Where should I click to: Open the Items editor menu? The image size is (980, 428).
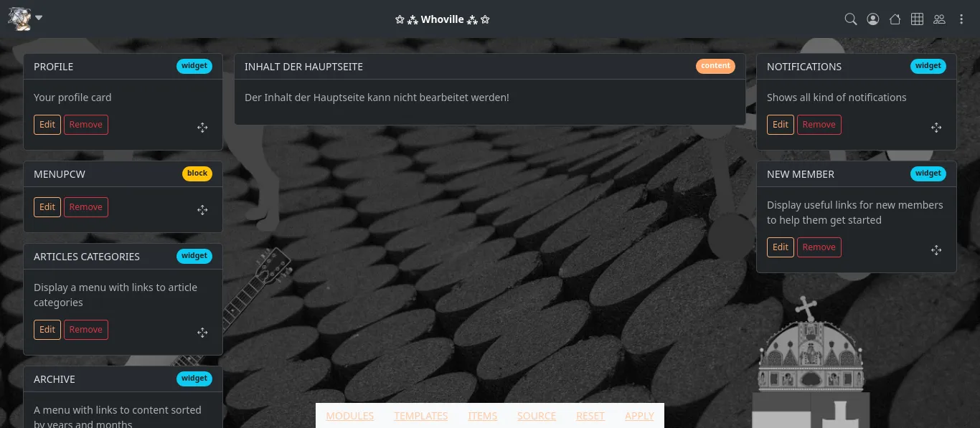483,416
